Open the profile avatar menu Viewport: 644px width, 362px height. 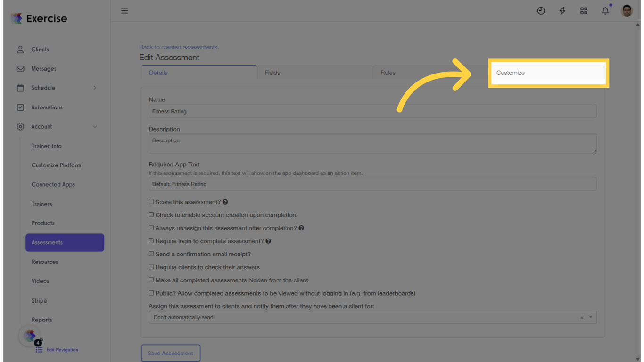(627, 10)
